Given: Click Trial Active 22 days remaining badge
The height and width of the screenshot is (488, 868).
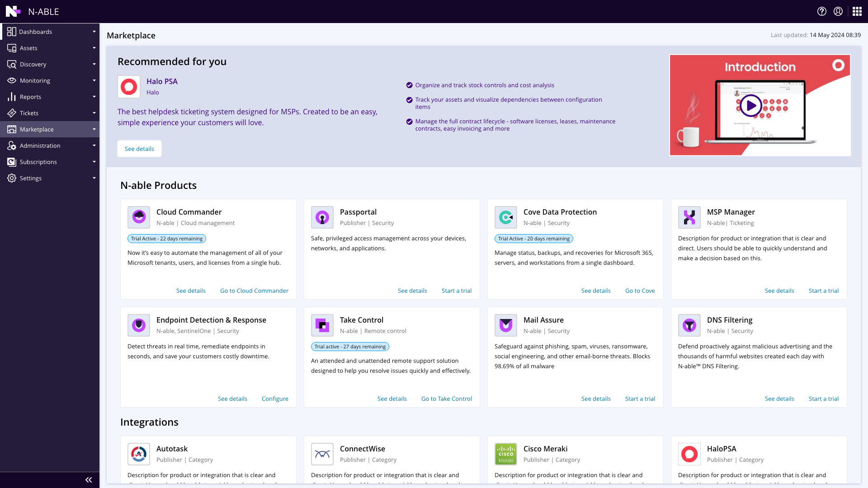Looking at the screenshot, I should [x=167, y=239].
